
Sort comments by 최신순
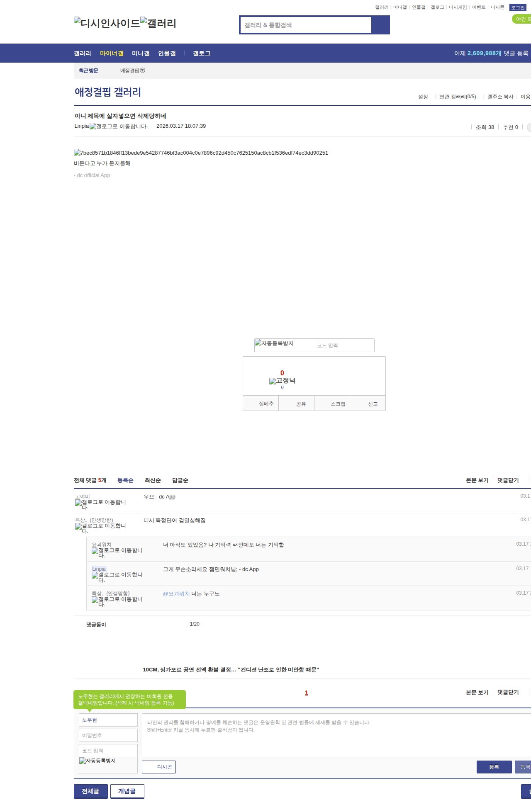(x=153, y=480)
